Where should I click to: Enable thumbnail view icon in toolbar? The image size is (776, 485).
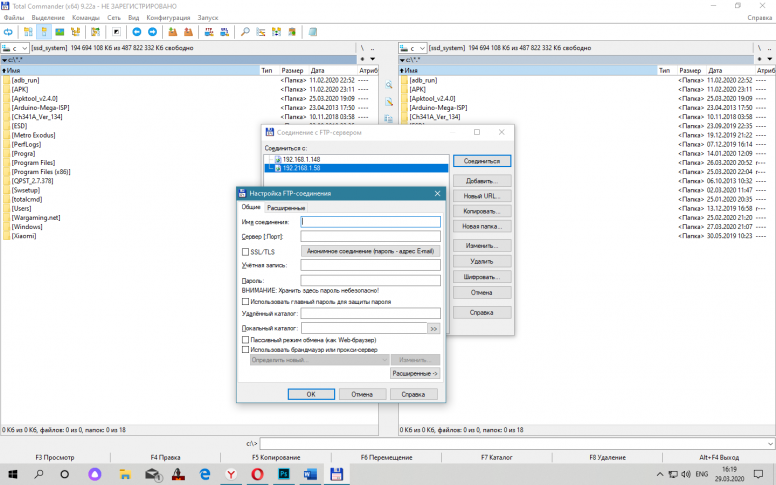tap(60, 32)
